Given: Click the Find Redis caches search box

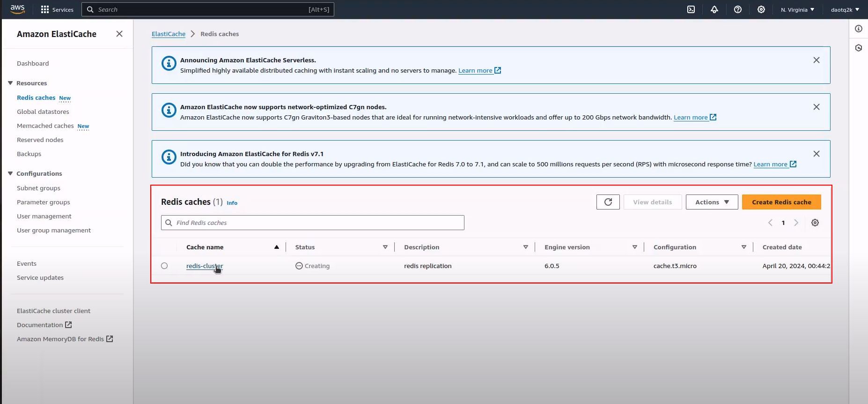Looking at the screenshot, I should coord(313,223).
